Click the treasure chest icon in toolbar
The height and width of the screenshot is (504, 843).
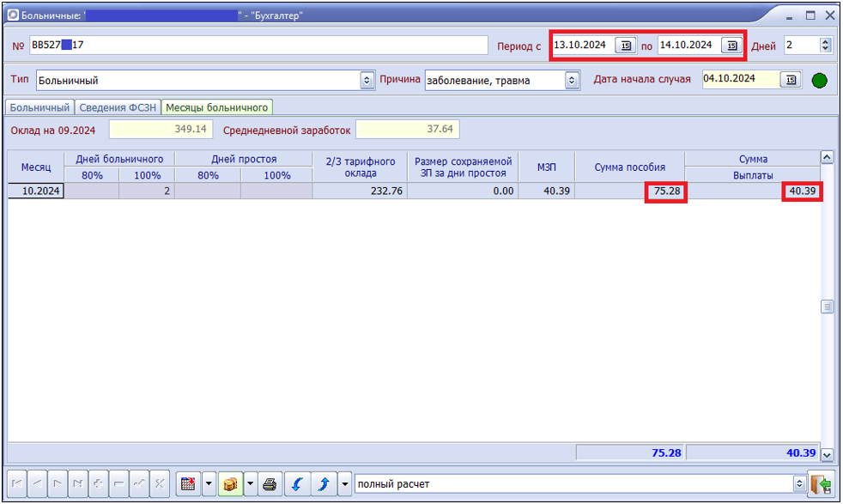pyautogui.click(x=230, y=484)
